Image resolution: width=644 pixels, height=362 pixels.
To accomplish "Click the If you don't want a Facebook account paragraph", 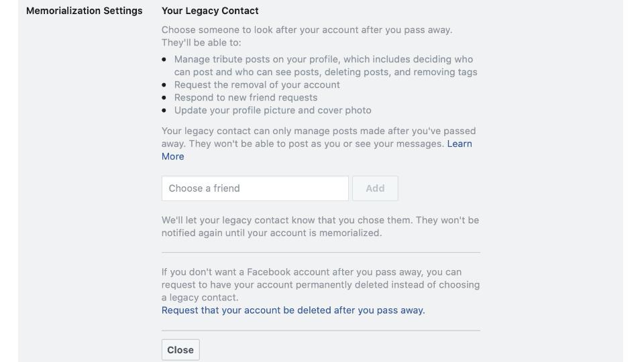I will pyautogui.click(x=320, y=284).
